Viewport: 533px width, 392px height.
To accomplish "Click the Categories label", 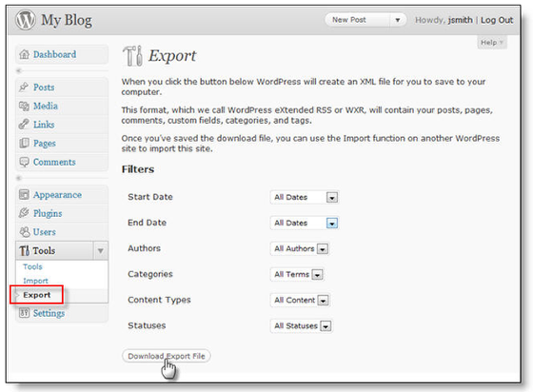I will (x=150, y=274).
